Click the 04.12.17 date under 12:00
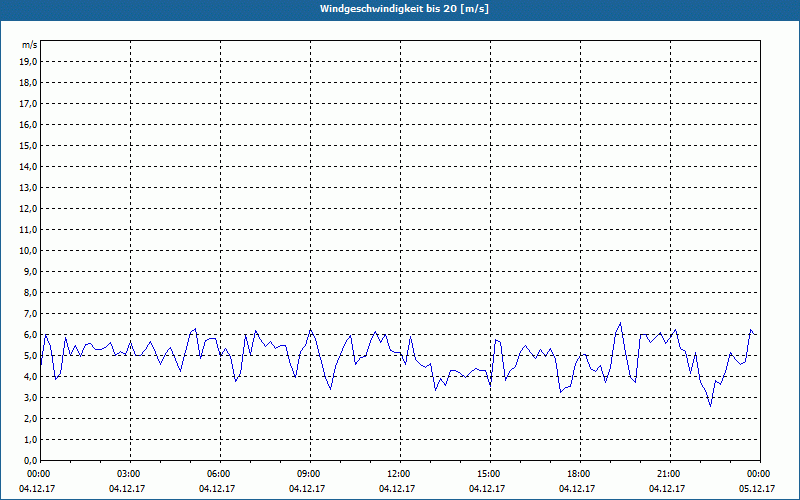The width and height of the screenshot is (800, 500). (397, 488)
